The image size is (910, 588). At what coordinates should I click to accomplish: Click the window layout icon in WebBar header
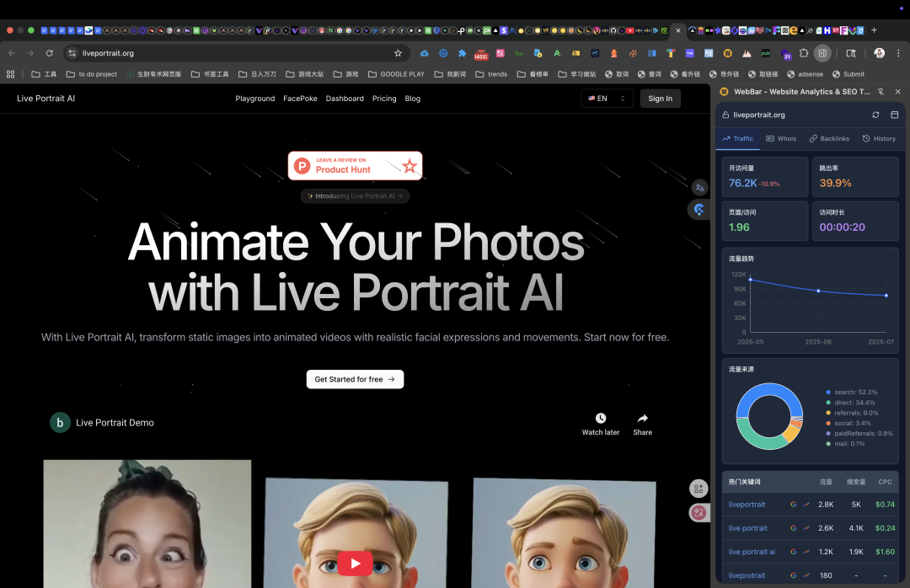click(x=894, y=115)
